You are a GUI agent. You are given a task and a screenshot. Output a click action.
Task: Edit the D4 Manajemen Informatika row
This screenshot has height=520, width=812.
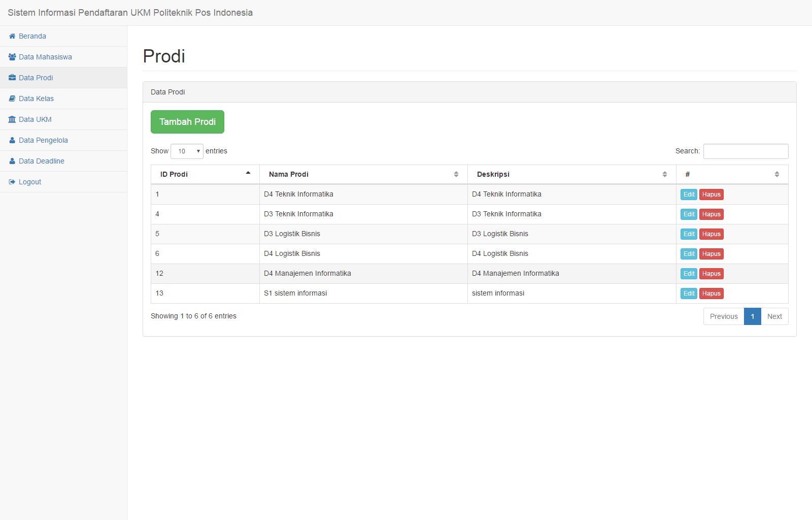click(689, 274)
